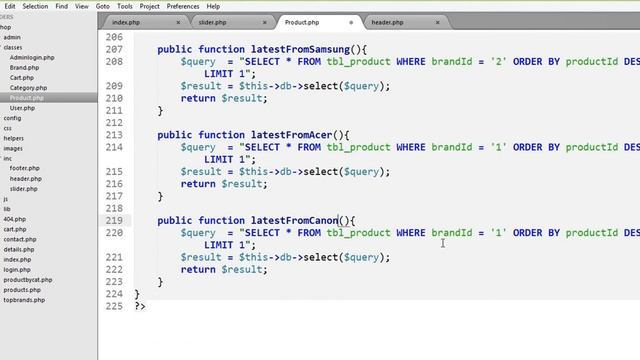
Task: Open contact.php from sidebar
Action: [20, 240]
